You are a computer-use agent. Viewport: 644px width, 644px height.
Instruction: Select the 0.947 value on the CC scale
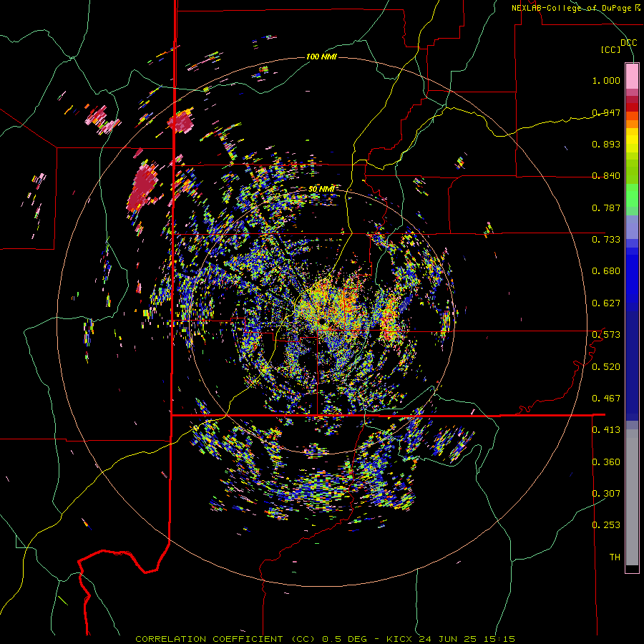tap(606, 112)
